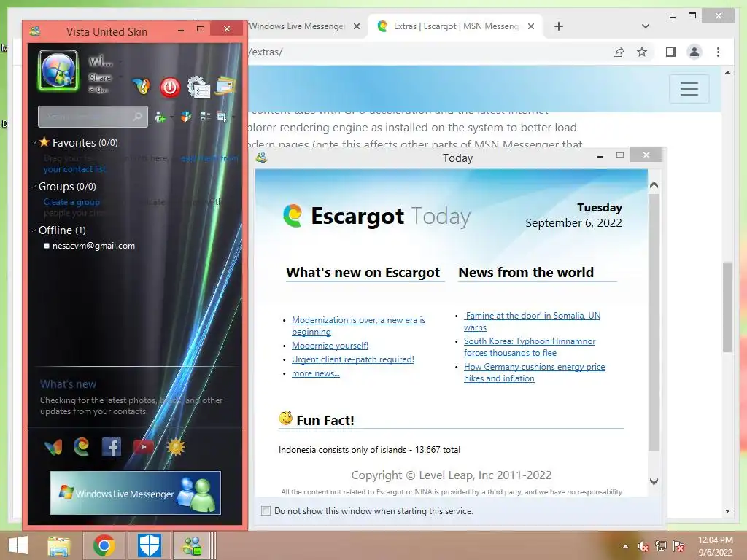The width and height of the screenshot is (747, 560).
Task: Open Modernization is over, a new era link
Action: [359, 326]
